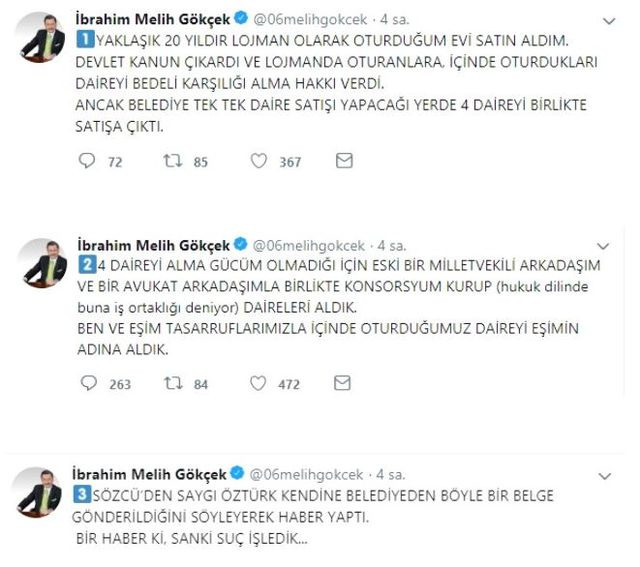Viewport: 640px width, 567px height.
Task: Open the third tweet's 4 sa. timestamp
Action: [x=391, y=474]
